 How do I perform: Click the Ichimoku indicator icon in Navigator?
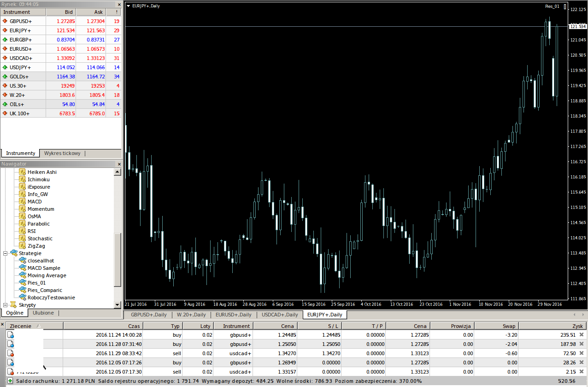click(x=22, y=179)
